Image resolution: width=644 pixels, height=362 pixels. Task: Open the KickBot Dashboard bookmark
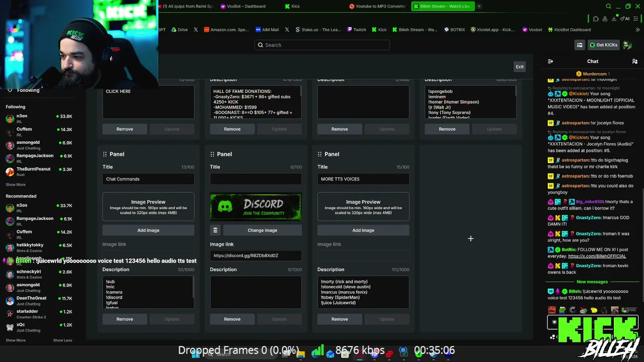570,30
